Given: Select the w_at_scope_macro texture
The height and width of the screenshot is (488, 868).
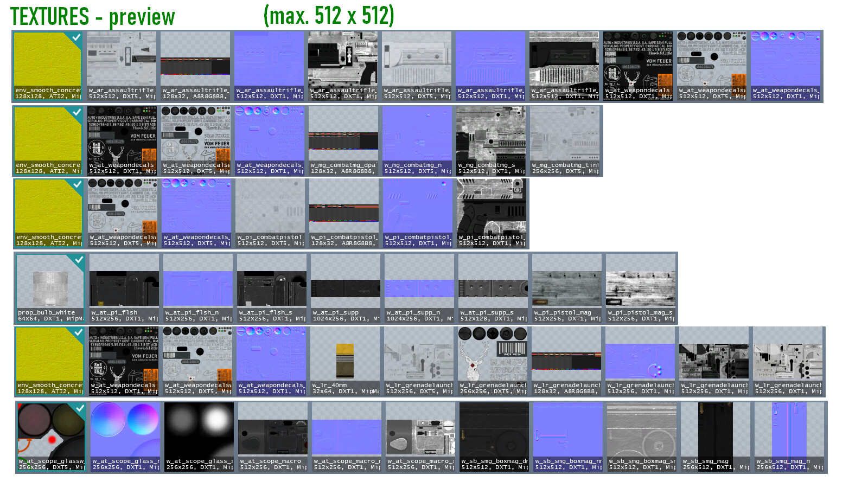Looking at the screenshot, I should [273, 437].
